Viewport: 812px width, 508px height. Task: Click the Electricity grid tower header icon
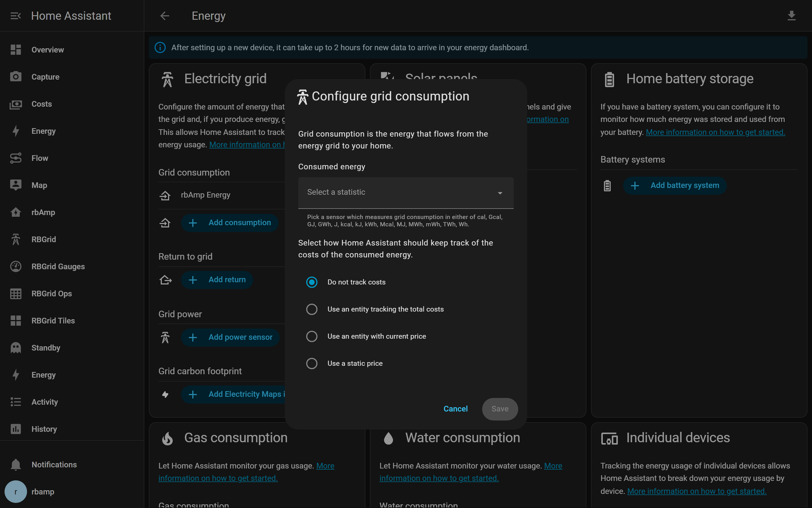click(167, 79)
